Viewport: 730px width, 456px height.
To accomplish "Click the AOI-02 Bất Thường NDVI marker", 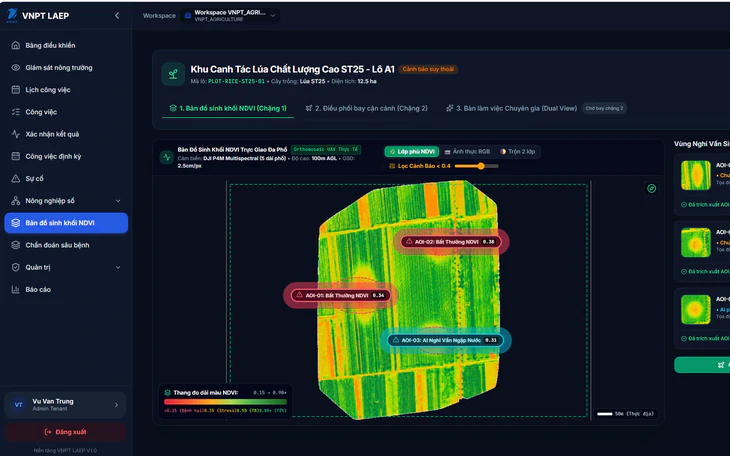I will (x=450, y=241).
